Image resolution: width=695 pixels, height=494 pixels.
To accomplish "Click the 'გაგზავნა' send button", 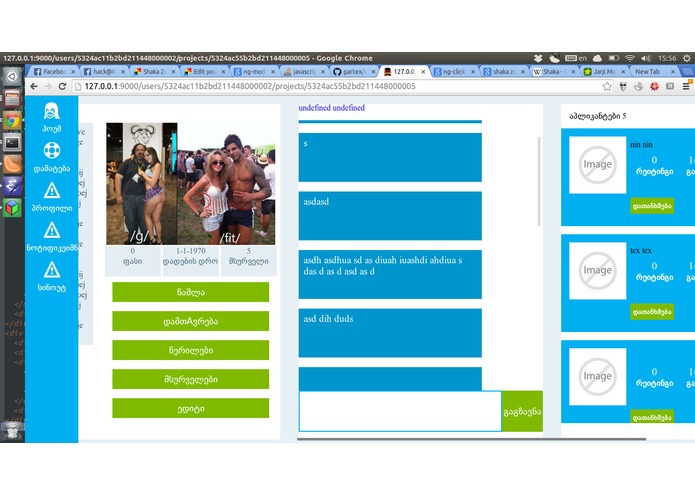I will tap(522, 412).
